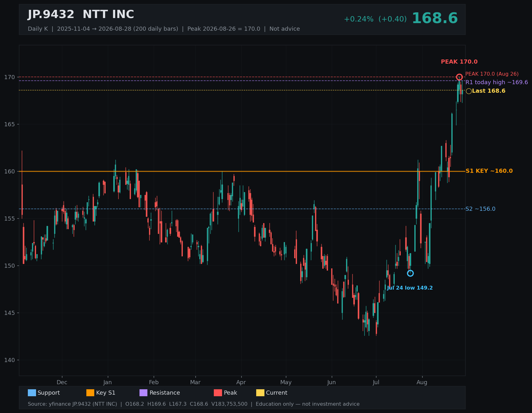Click the Aug x-axis label

tap(422, 382)
